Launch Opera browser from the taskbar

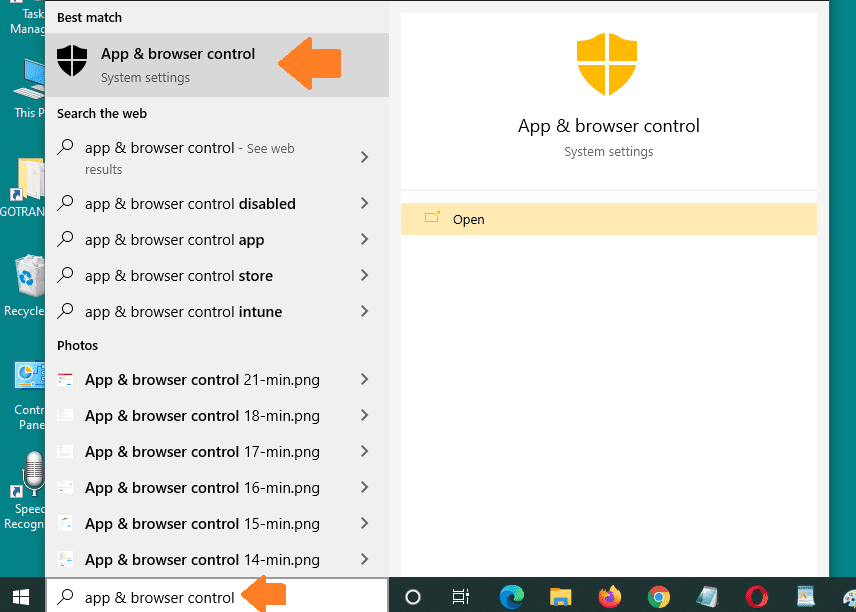click(756, 597)
